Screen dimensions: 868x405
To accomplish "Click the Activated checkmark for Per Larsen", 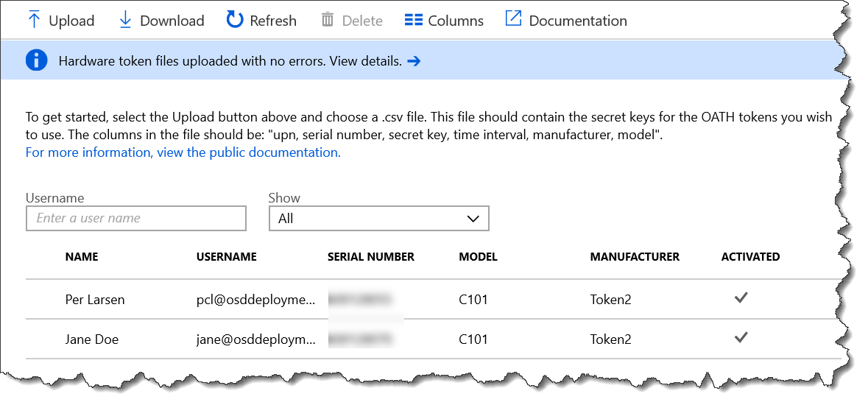I will coord(741,298).
